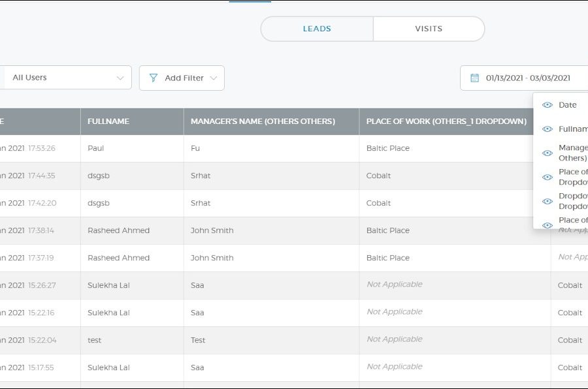This screenshot has width=588, height=389.
Task: Hide the first Place of Work column
Action: coord(547,178)
